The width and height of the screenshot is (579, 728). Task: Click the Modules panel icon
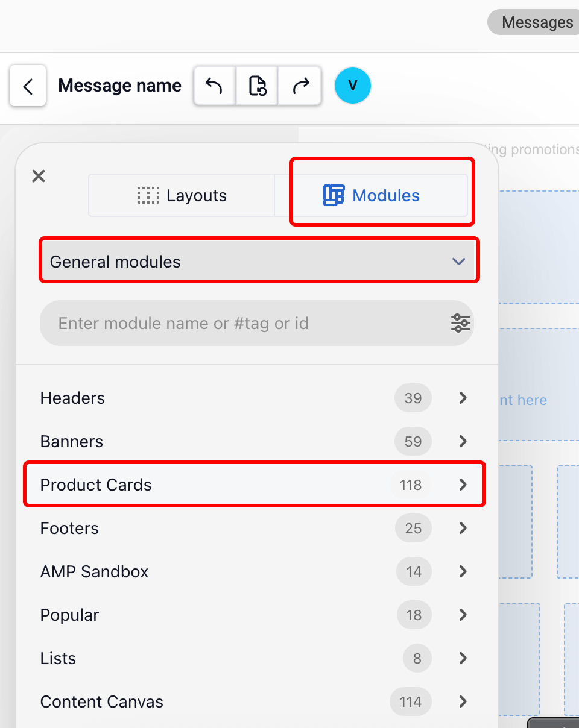pyautogui.click(x=335, y=195)
